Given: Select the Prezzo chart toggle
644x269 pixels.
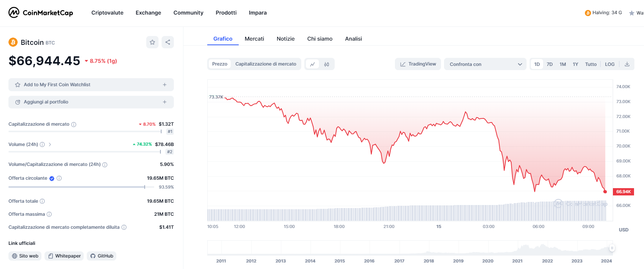Looking at the screenshot, I should click(220, 64).
